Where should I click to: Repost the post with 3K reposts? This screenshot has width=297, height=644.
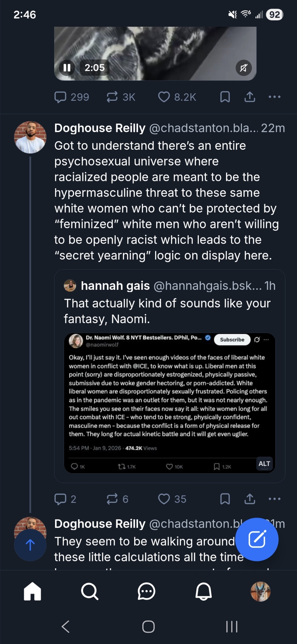[x=112, y=97]
